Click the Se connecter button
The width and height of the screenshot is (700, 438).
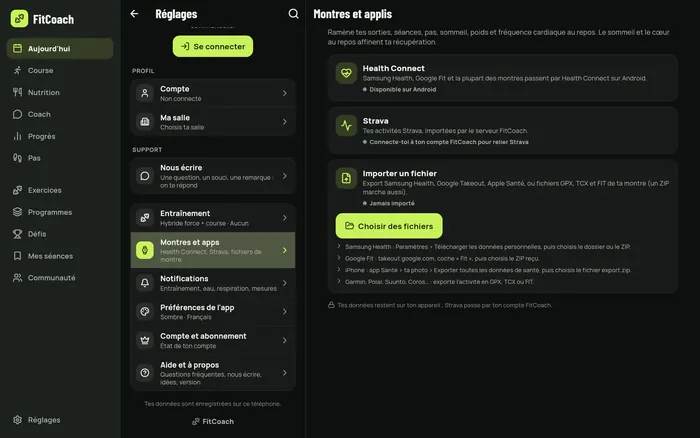pos(213,46)
